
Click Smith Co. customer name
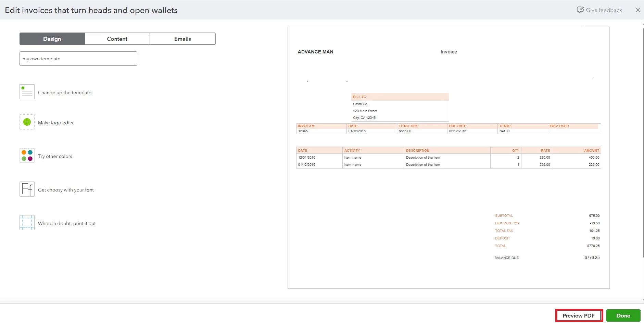(x=360, y=104)
